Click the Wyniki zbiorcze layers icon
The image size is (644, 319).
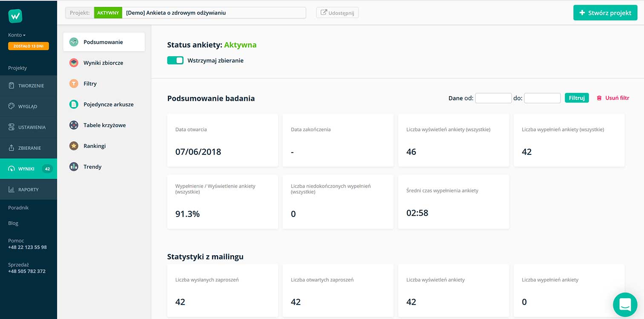(x=74, y=63)
